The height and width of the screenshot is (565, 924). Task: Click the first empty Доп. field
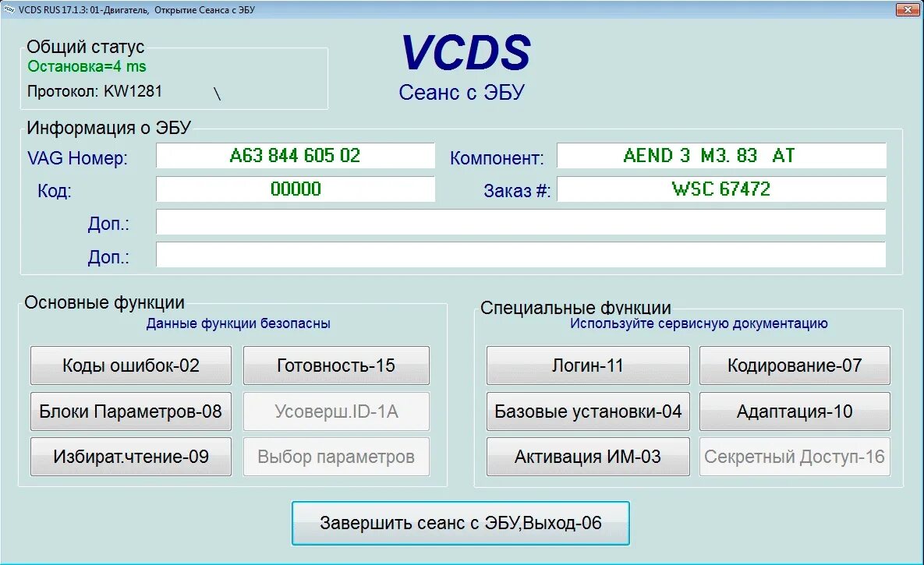(x=521, y=222)
